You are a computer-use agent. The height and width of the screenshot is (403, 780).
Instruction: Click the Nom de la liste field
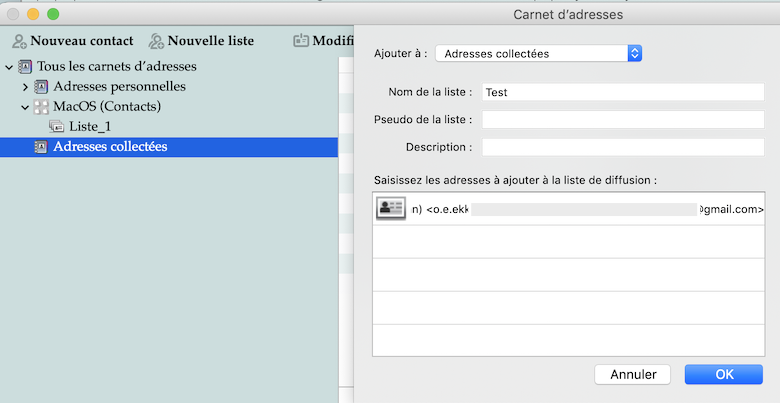pyautogui.click(x=623, y=92)
